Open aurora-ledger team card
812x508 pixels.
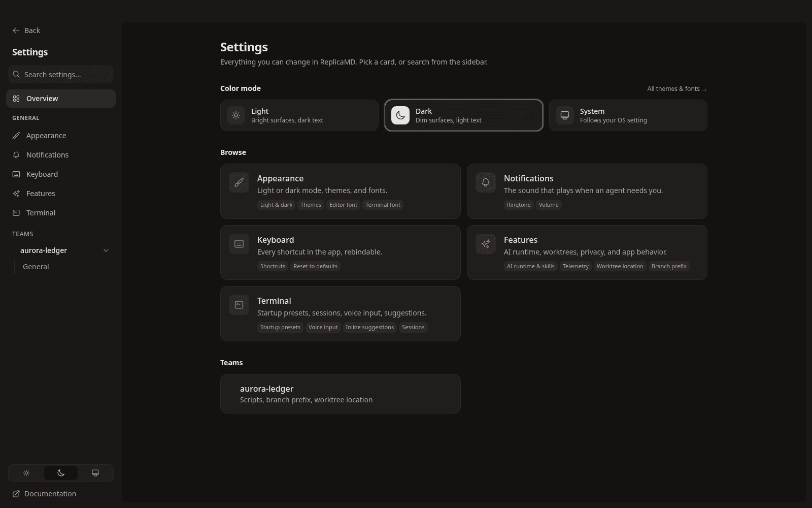(x=341, y=394)
